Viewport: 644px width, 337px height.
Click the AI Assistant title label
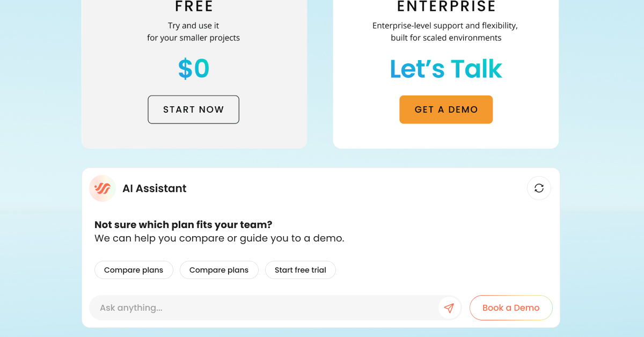[x=155, y=188]
